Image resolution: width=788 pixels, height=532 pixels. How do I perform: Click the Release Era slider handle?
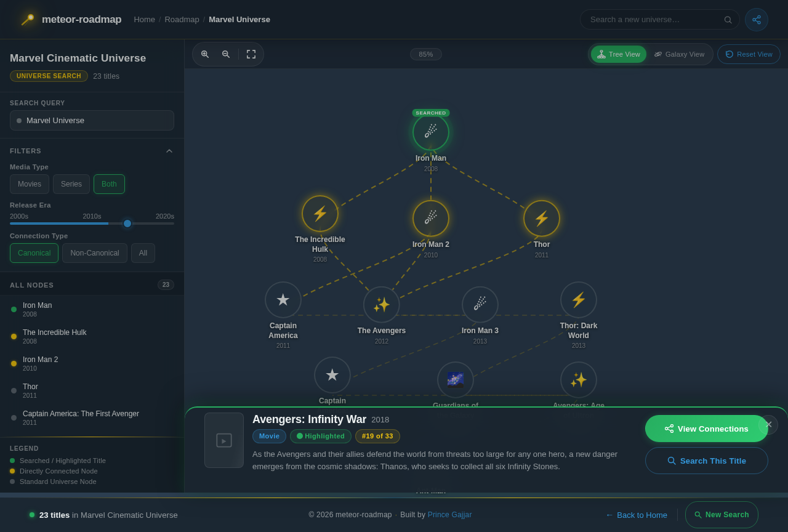coord(127,224)
